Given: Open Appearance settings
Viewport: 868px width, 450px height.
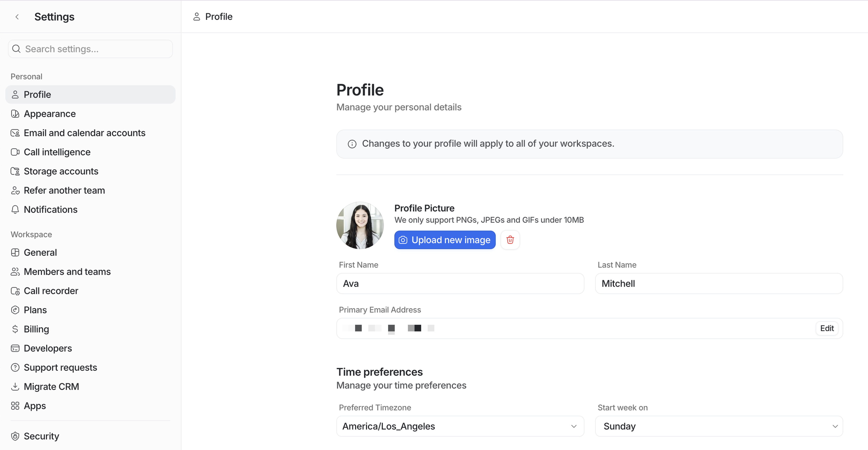Looking at the screenshot, I should coord(50,114).
